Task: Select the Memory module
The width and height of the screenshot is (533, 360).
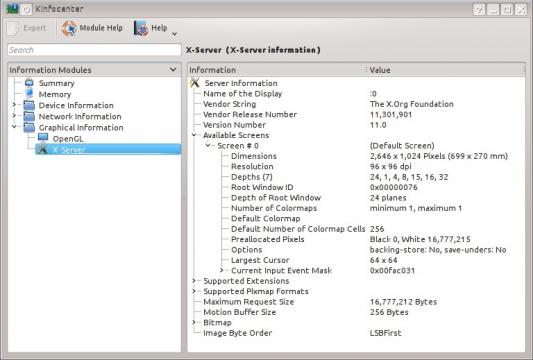Action: coord(55,94)
